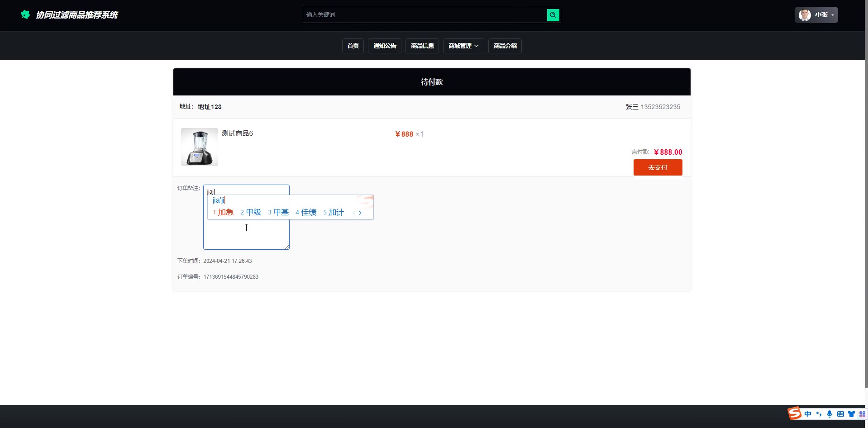Click the price ￥888 beside product
The height and width of the screenshot is (428, 868).
tap(404, 134)
